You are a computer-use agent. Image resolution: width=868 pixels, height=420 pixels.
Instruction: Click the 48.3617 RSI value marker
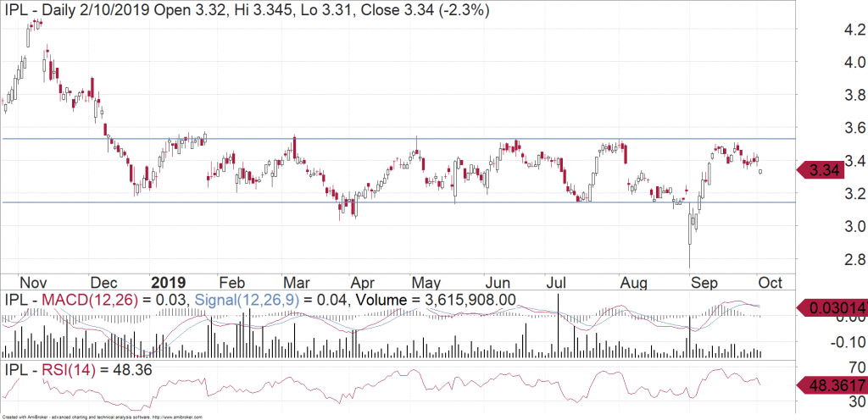click(829, 386)
